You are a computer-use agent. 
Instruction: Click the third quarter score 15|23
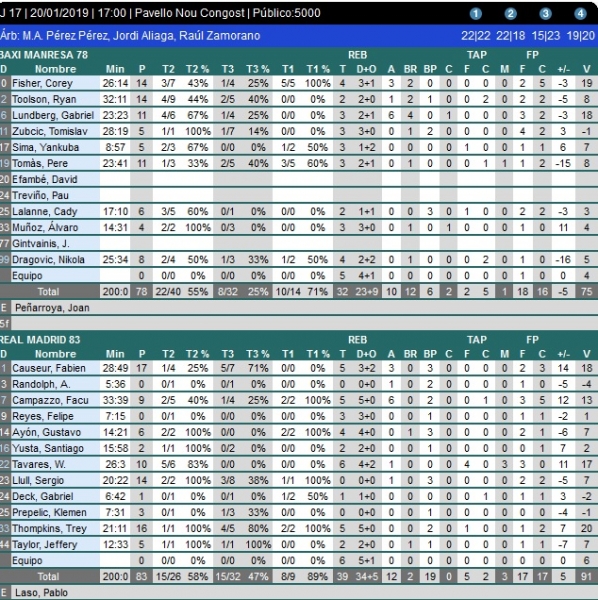[x=546, y=36]
